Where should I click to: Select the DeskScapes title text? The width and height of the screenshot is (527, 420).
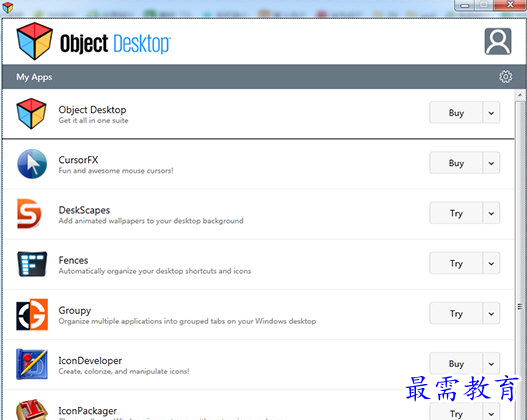click(x=84, y=210)
